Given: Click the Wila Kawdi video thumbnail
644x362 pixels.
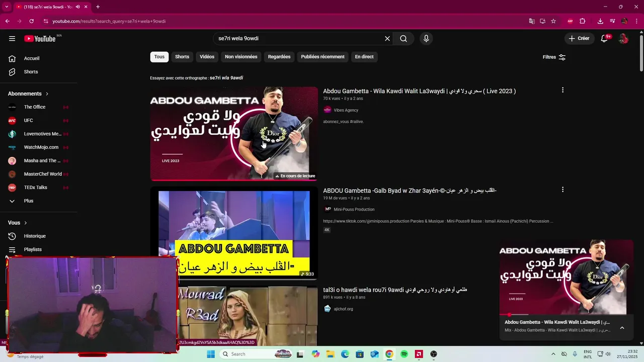Looking at the screenshot, I should tap(234, 134).
